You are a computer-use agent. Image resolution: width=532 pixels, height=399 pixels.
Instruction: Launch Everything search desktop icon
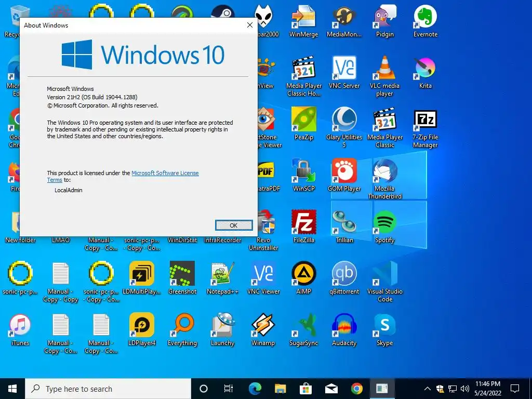(x=182, y=329)
